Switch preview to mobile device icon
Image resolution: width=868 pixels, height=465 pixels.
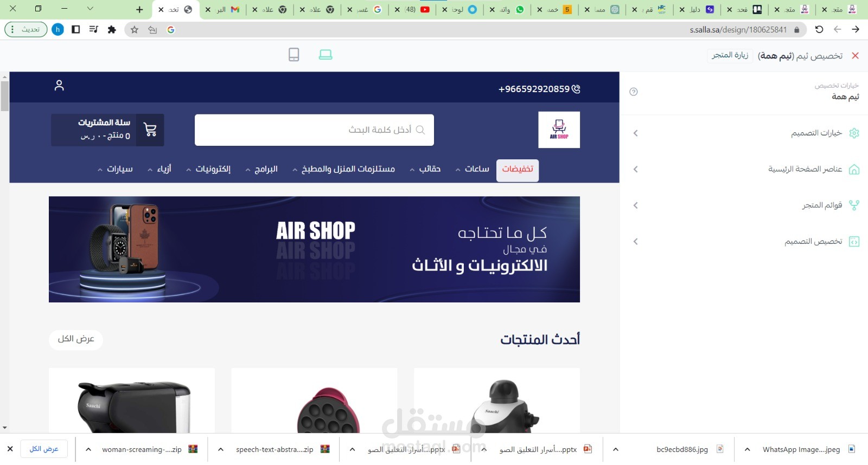click(293, 55)
